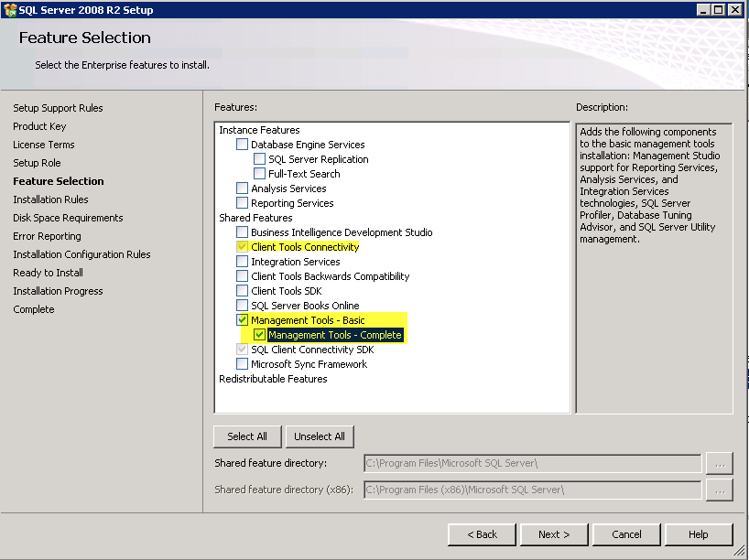Viewport: 749px width, 560px height.
Task: Uncheck the Management Tools - Basic checkbox
Action: (x=242, y=320)
